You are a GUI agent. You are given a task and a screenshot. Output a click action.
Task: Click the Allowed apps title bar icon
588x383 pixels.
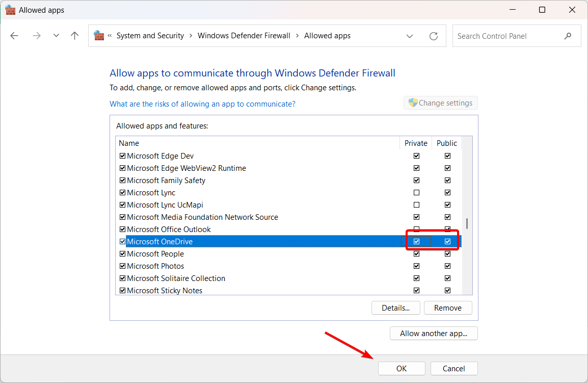(x=10, y=10)
